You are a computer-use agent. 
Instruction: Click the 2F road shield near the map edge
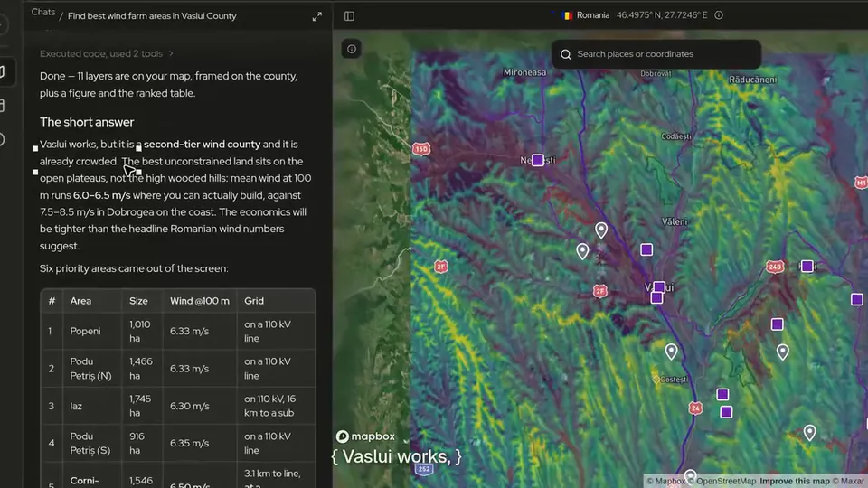coord(440,267)
